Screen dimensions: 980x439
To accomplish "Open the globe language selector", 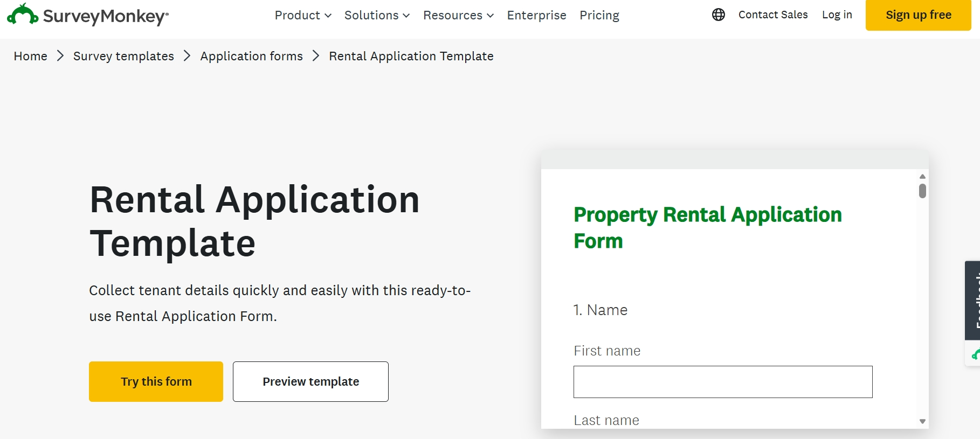I will point(718,15).
